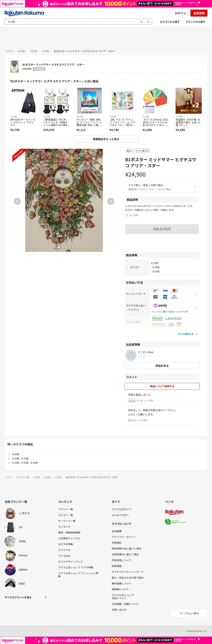Viewport: 212px width, 644px height.
Task: Click Rakuten logo in footer links
Action: 174,512
